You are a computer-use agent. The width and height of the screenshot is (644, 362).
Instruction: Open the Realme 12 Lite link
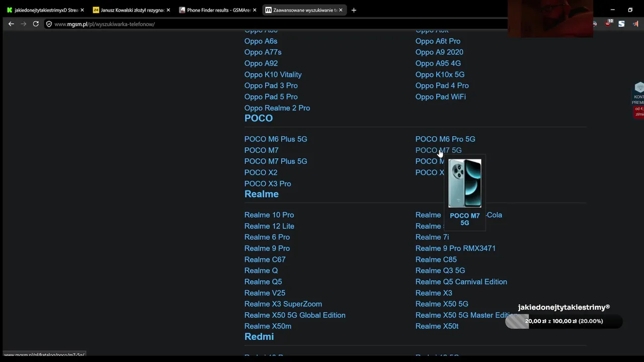[269, 226]
